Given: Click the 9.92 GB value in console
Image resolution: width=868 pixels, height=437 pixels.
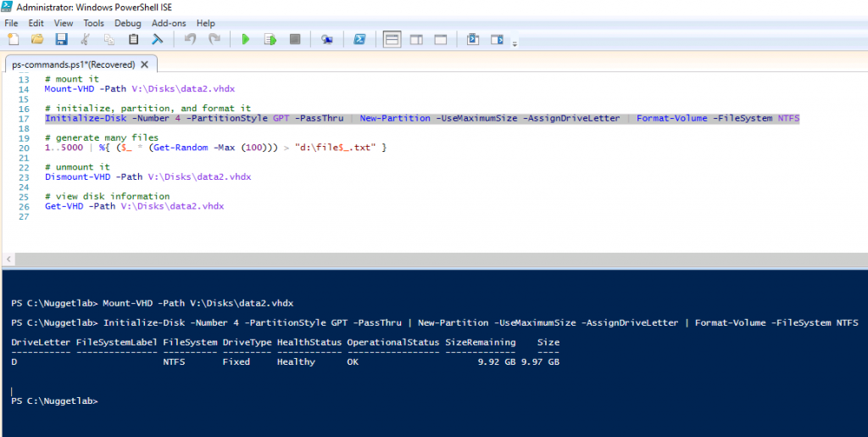Looking at the screenshot, I should [x=497, y=361].
